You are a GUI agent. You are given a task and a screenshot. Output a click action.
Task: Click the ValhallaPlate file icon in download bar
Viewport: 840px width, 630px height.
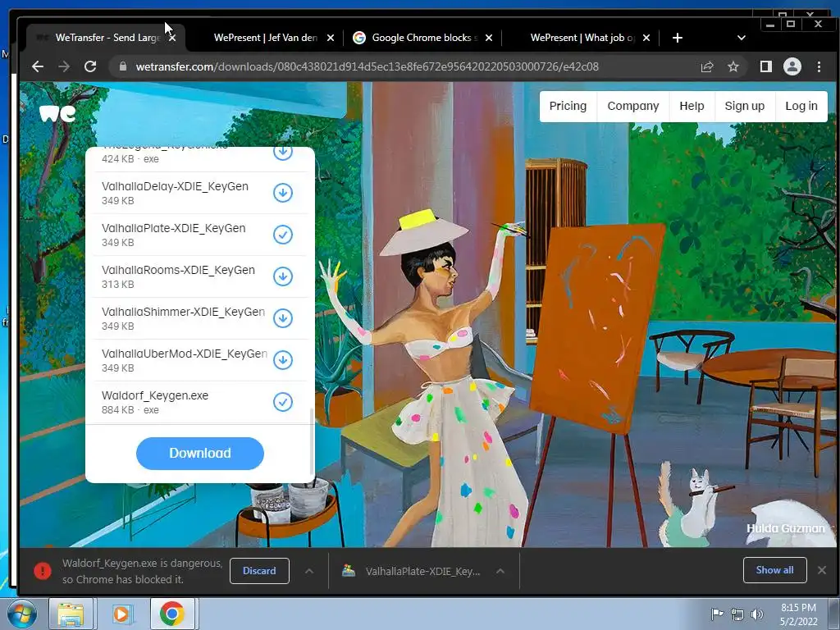(349, 571)
